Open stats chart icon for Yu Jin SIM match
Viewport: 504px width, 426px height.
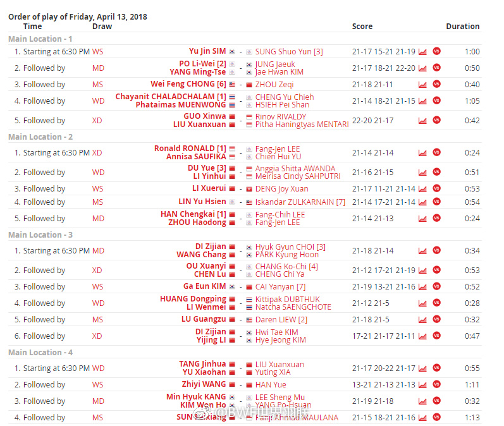pyautogui.click(x=422, y=52)
